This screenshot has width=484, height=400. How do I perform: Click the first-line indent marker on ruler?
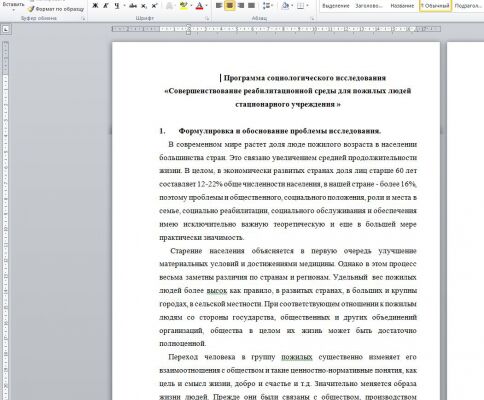click(188, 27)
